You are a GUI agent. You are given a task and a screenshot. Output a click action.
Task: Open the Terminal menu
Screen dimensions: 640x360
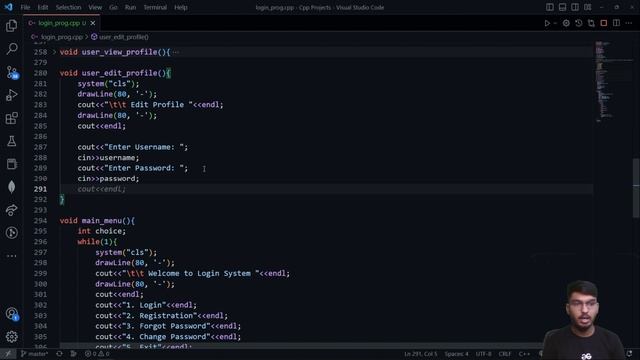pos(155,7)
